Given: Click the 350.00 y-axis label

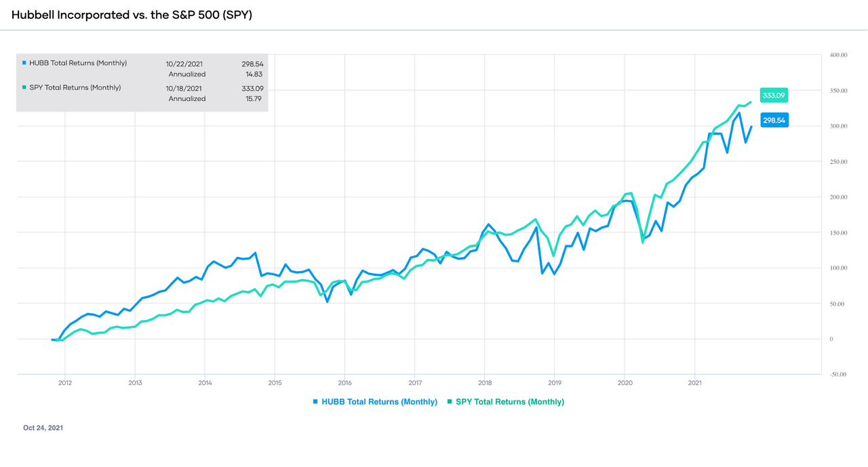Looking at the screenshot, I should click(838, 91).
